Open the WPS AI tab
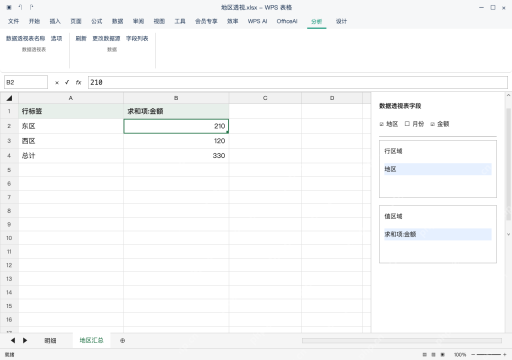Image resolution: width=512 pixels, height=360 pixels. [x=257, y=21]
